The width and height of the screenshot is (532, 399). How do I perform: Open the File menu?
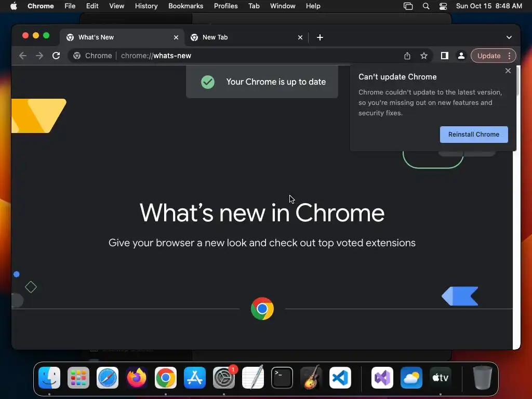(x=70, y=6)
